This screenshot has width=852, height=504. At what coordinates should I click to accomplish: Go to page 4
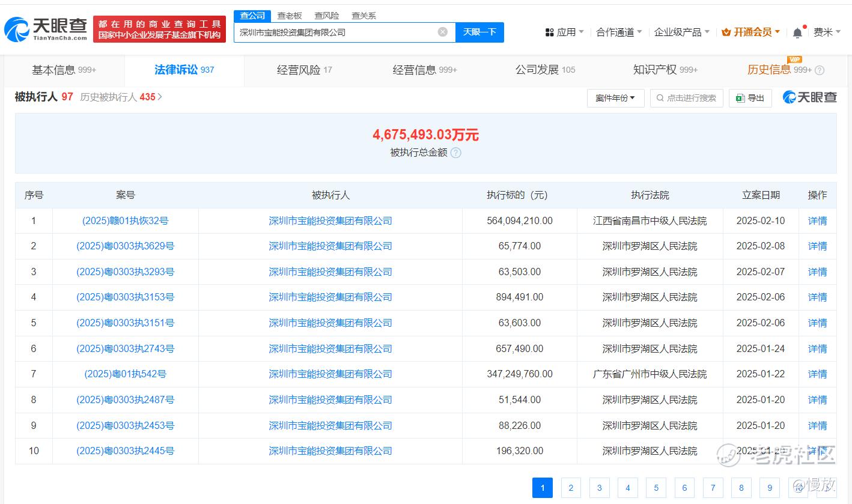tap(628, 488)
